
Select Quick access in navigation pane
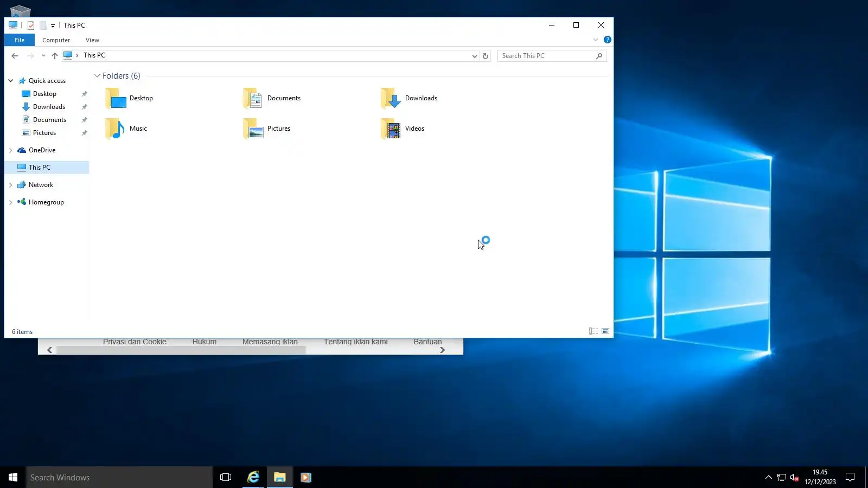(47, 81)
